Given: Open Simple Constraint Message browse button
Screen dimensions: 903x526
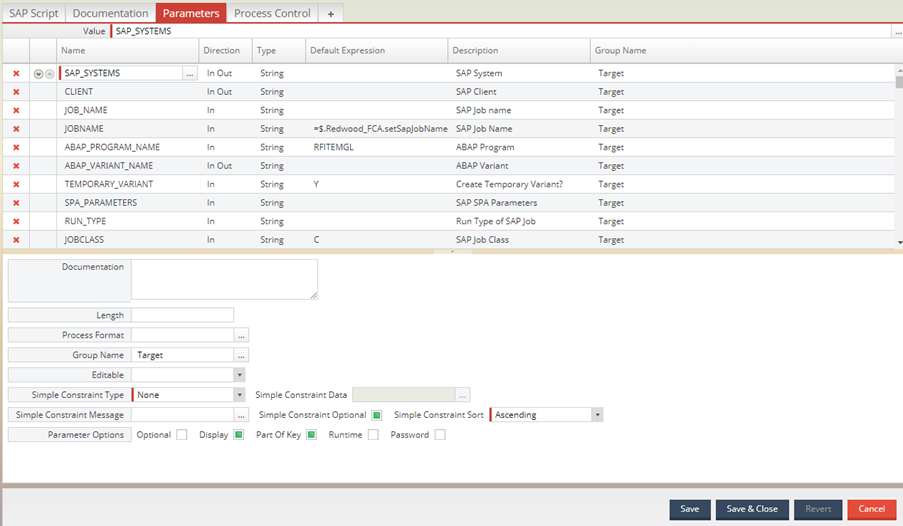Looking at the screenshot, I should (x=241, y=415).
